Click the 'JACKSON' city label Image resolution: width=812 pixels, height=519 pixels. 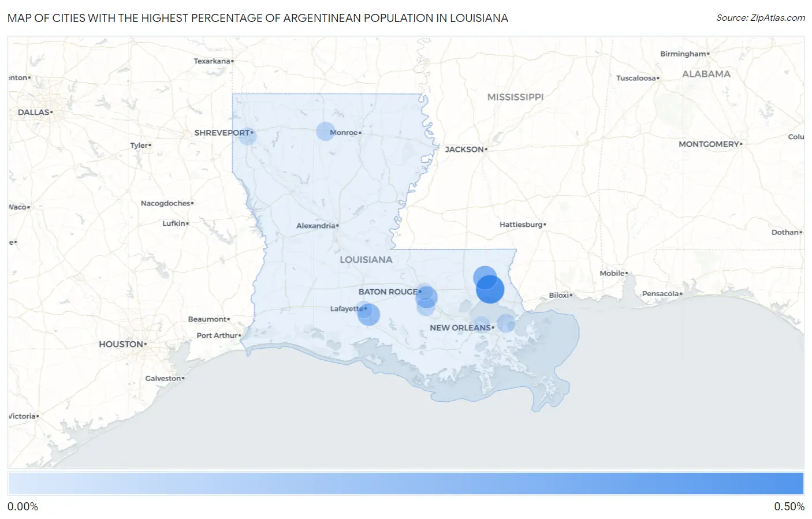(464, 150)
